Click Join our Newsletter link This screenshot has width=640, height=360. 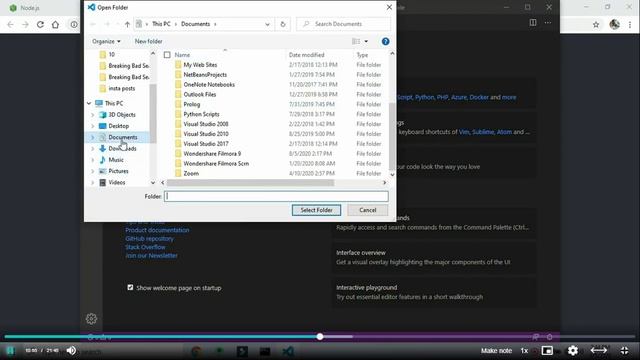tap(151, 256)
